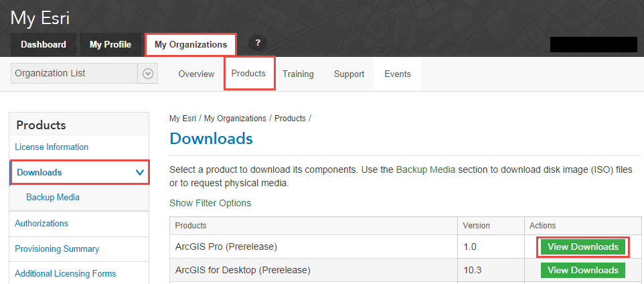Open the My Profile tab
Screen dimensions: 644x284
[110, 45]
